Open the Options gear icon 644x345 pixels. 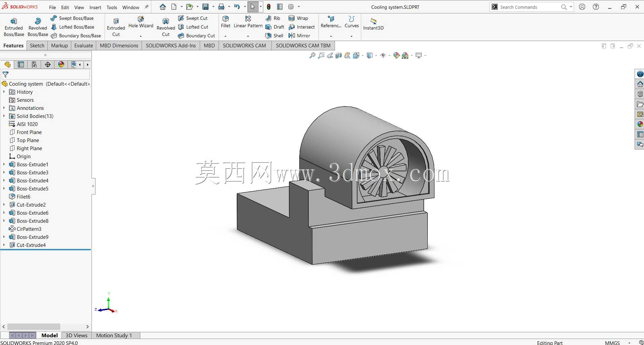291,7
